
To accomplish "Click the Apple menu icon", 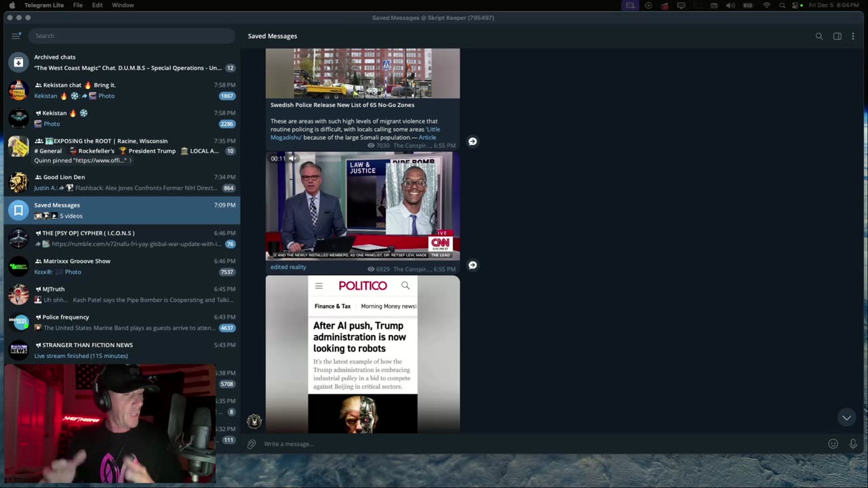I will [x=12, y=5].
